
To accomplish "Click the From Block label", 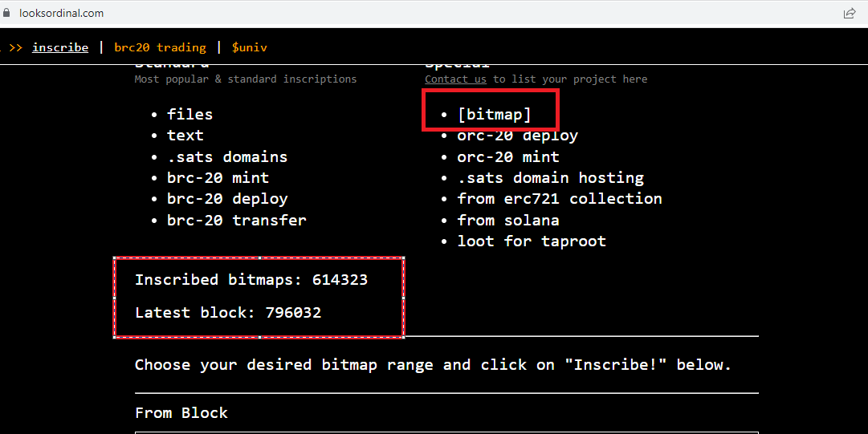I will [x=181, y=413].
